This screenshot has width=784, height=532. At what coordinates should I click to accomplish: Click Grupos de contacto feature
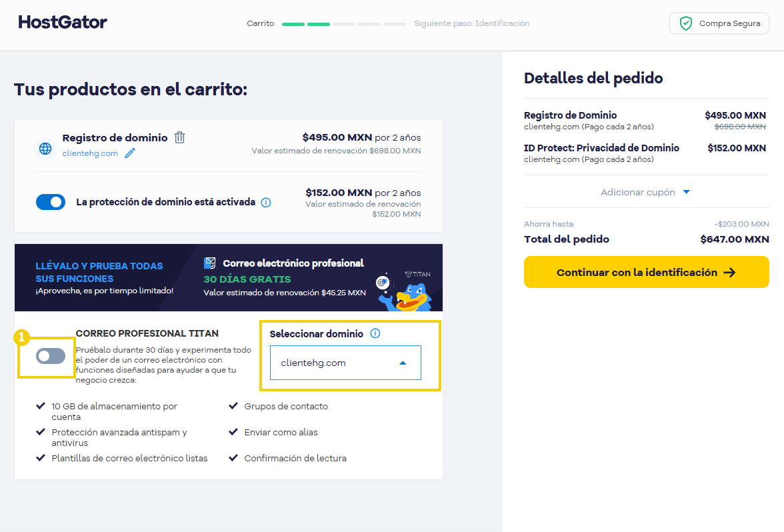286,406
